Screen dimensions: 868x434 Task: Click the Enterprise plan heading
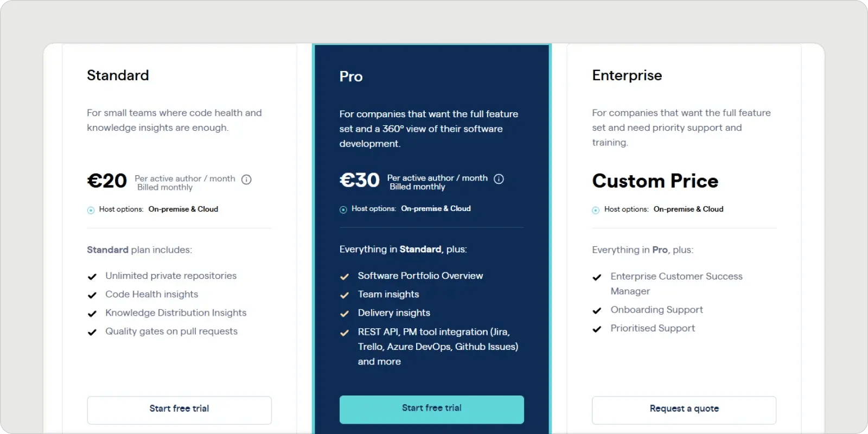coord(627,75)
